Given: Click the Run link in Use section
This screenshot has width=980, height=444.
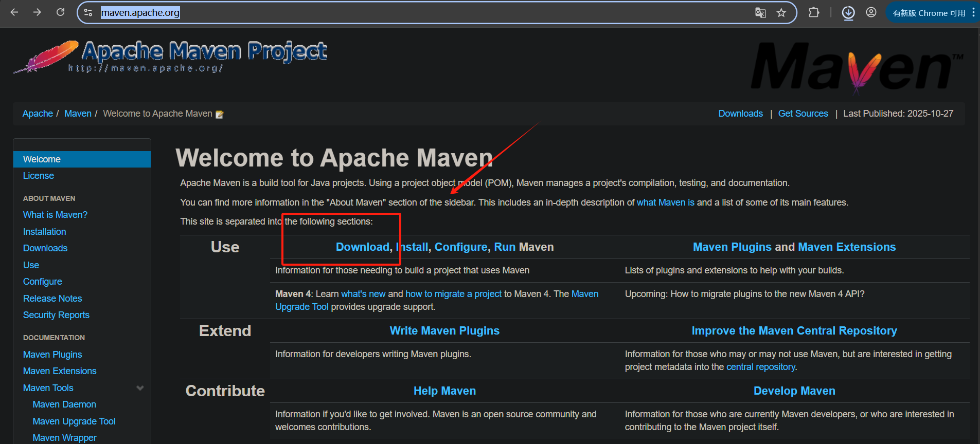Looking at the screenshot, I should coord(505,247).
